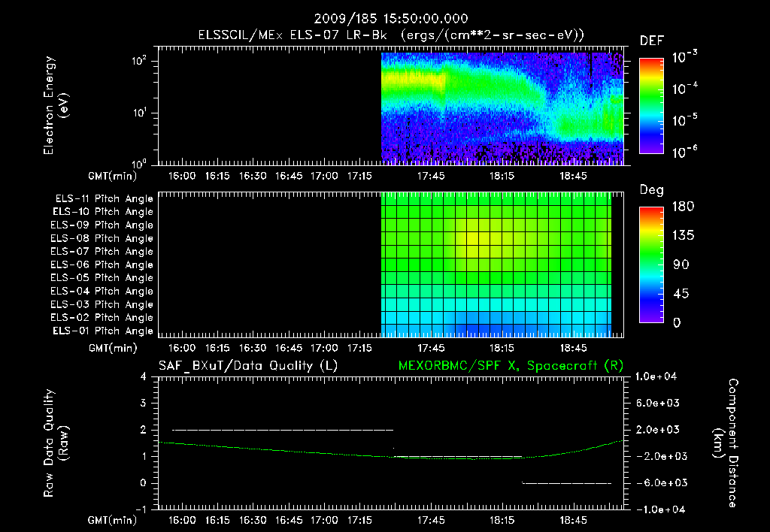Click the 10^-3 tick on DEF scale
This screenshot has width=770, height=532.
(684, 57)
